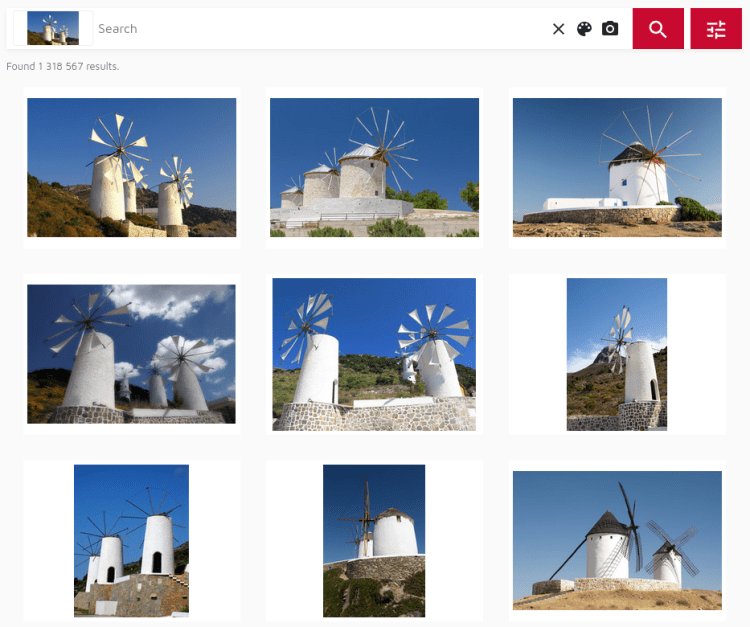Screen dimensions: 750x627
Task: Click the stone wall in the center result photo
Action: (x=374, y=415)
